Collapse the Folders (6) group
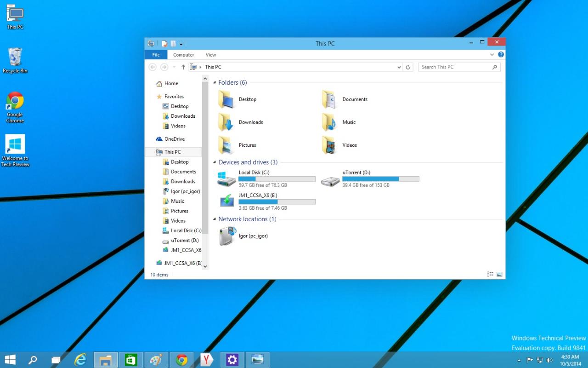588x368 pixels. [x=215, y=83]
